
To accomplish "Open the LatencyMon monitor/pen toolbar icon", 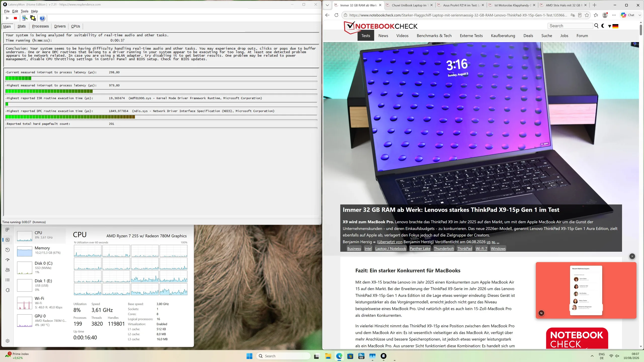I will pyautogui.click(x=25, y=18).
